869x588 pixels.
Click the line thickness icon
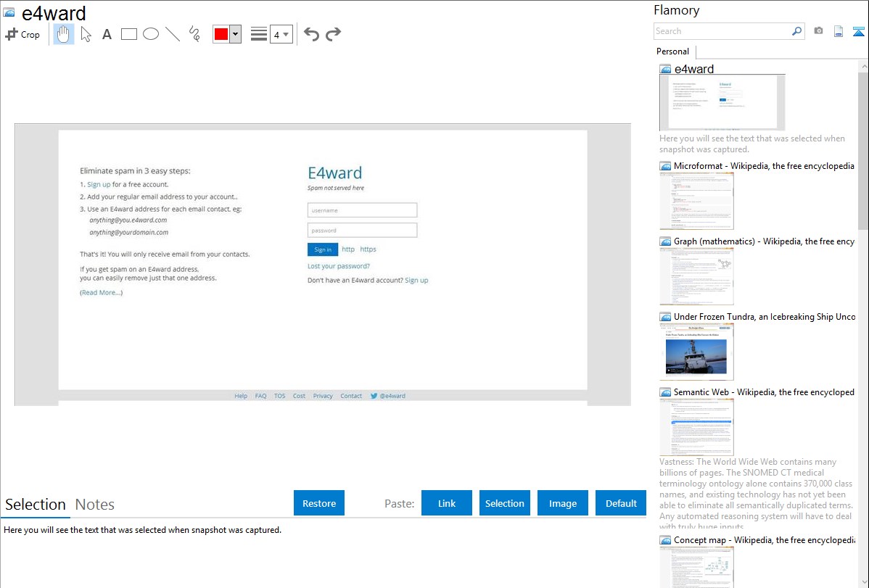tap(259, 34)
